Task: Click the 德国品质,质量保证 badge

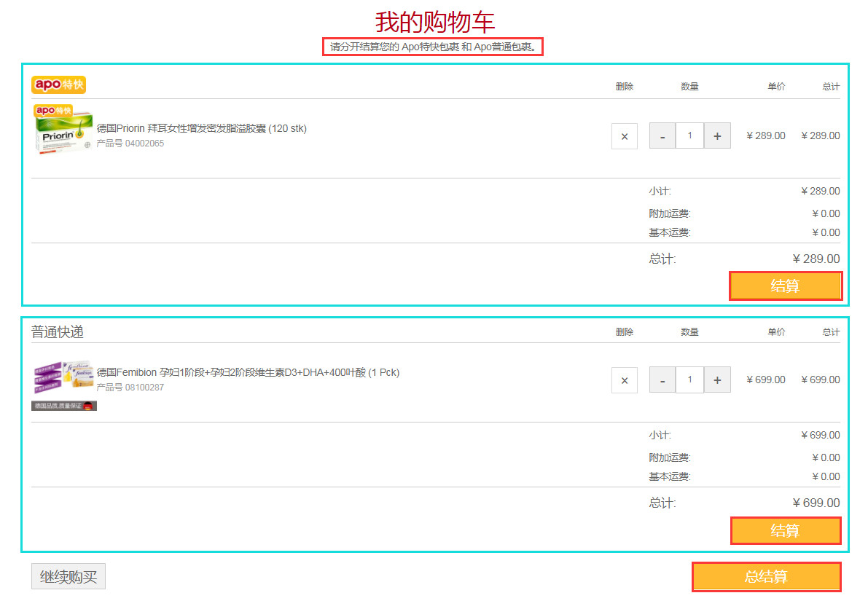Action: coord(63,406)
